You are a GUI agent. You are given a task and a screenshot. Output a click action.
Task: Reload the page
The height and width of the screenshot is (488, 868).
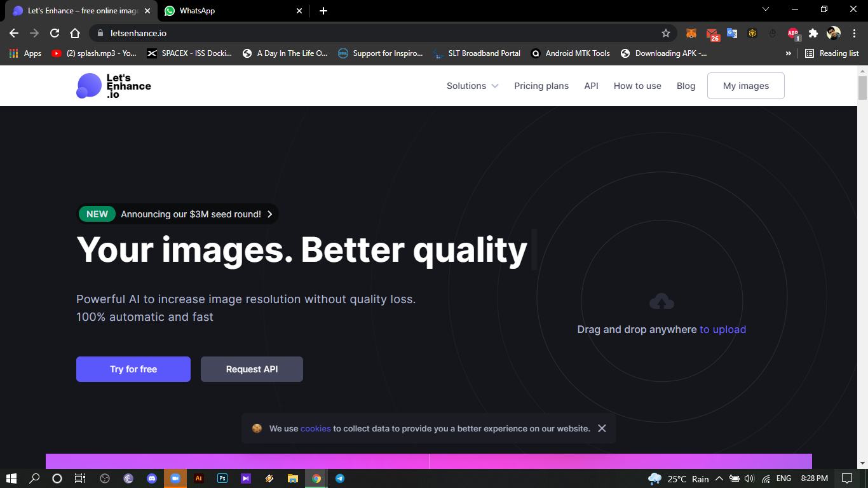click(55, 33)
